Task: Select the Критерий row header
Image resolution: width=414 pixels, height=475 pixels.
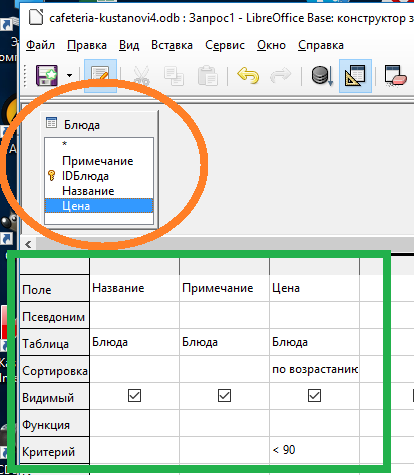Action: [54, 451]
